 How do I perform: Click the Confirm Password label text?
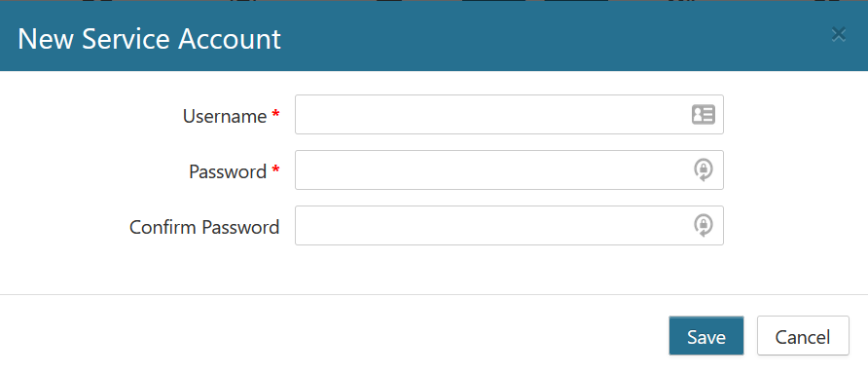pyautogui.click(x=204, y=227)
